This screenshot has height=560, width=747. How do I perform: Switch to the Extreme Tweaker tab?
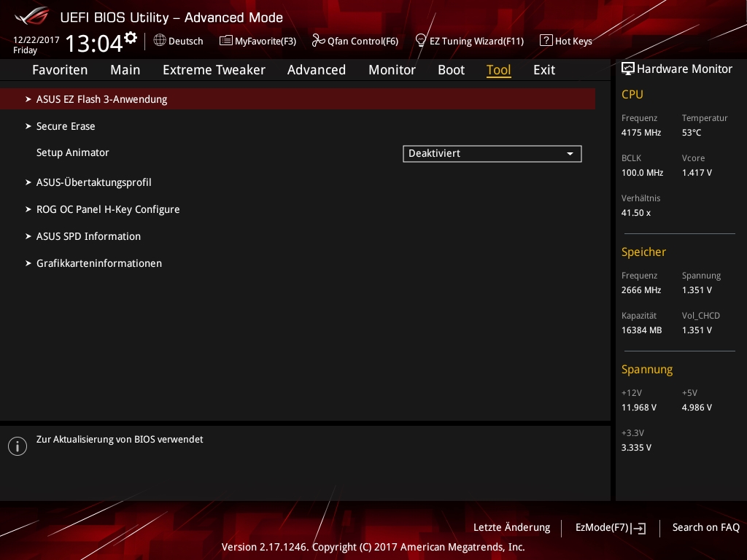(214, 70)
